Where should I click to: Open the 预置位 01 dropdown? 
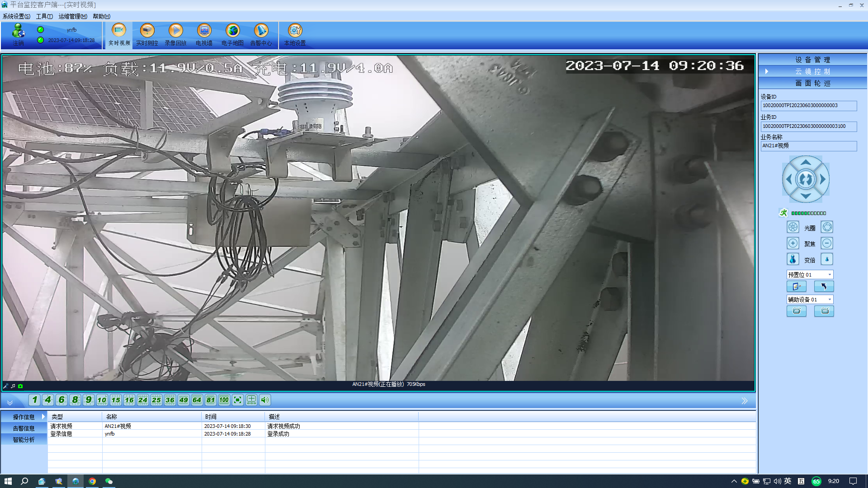tap(830, 275)
